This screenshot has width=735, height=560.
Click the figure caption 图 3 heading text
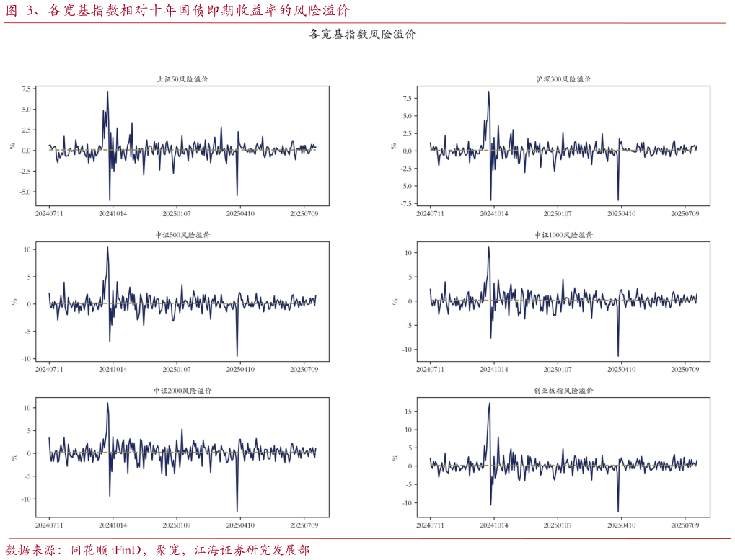pos(177,10)
